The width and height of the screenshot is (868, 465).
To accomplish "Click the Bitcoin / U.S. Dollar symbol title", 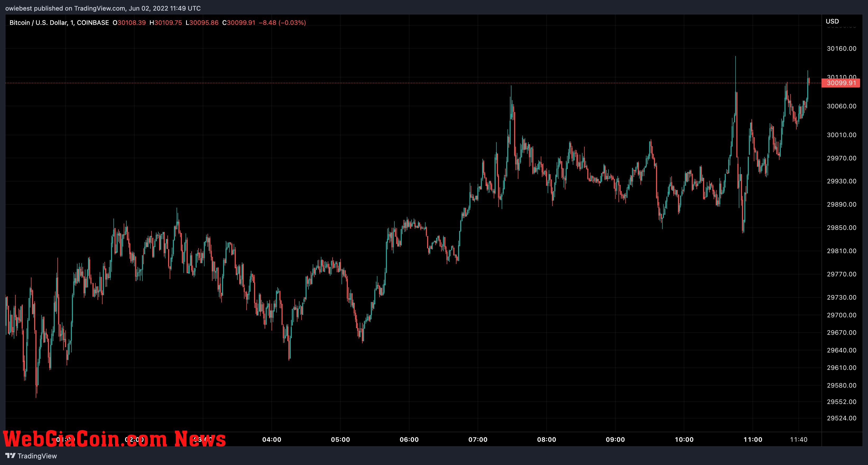I will click(38, 22).
